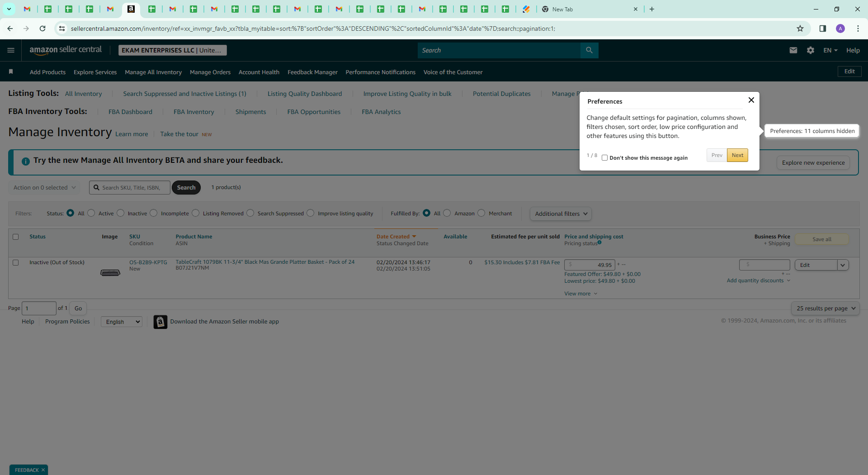This screenshot has width=868, height=475.
Task: Open the Chrome three-dot menu
Action: tap(858, 28)
